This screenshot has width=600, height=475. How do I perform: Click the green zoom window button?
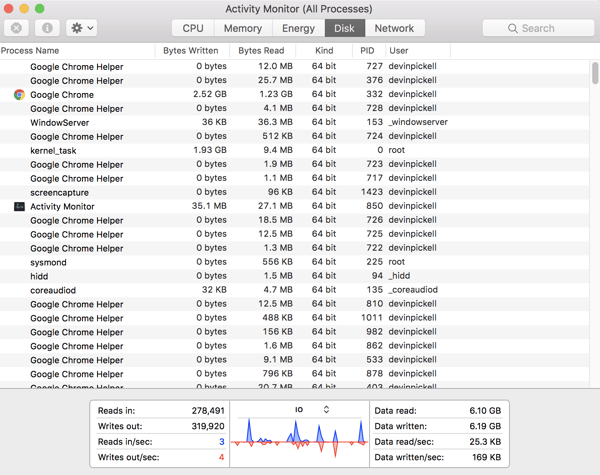(x=39, y=8)
